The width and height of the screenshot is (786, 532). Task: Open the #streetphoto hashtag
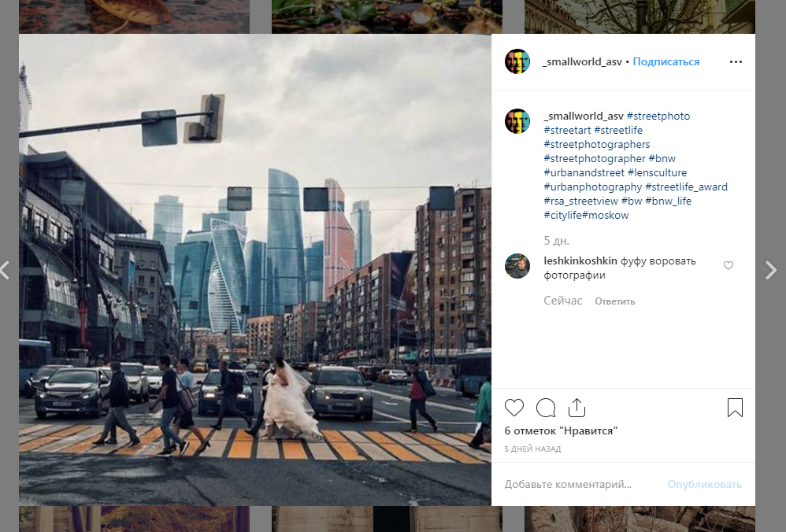tap(658, 116)
